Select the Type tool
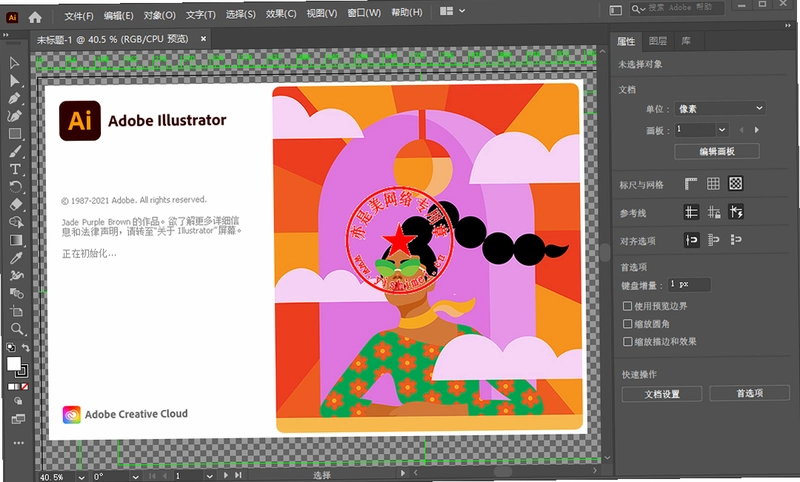The width and height of the screenshot is (800, 482). click(x=15, y=169)
